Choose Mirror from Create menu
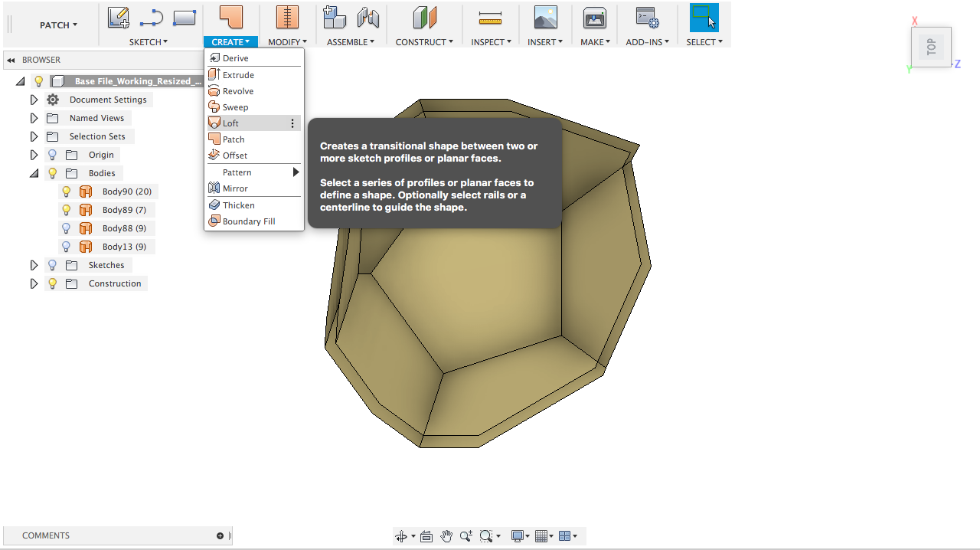The width and height of the screenshot is (980, 550). tap(254, 188)
